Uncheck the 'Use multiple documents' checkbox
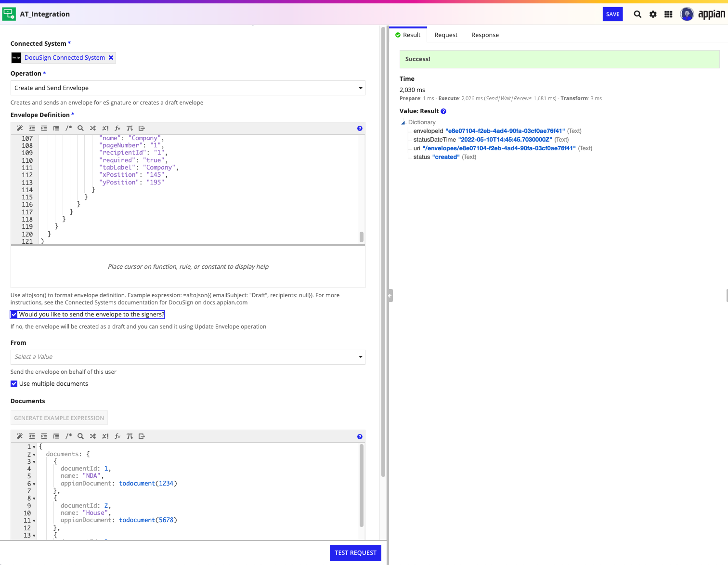Viewport: 728px width, 565px height. (14, 384)
